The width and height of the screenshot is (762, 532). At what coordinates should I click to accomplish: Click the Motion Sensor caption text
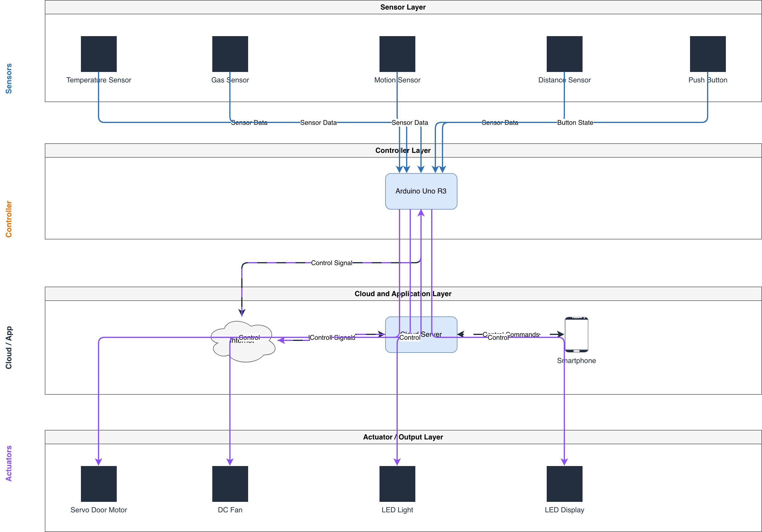pyautogui.click(x=397, y=80)
